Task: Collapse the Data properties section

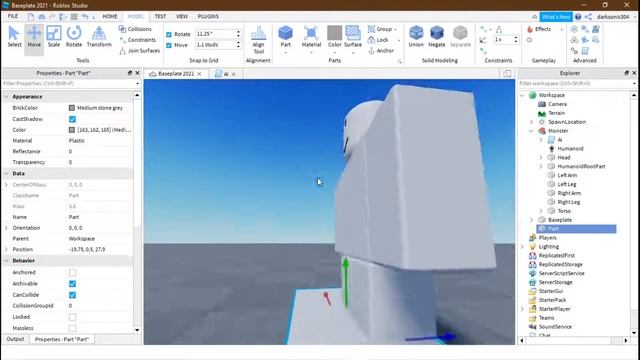Action: [x=6, y=173]
